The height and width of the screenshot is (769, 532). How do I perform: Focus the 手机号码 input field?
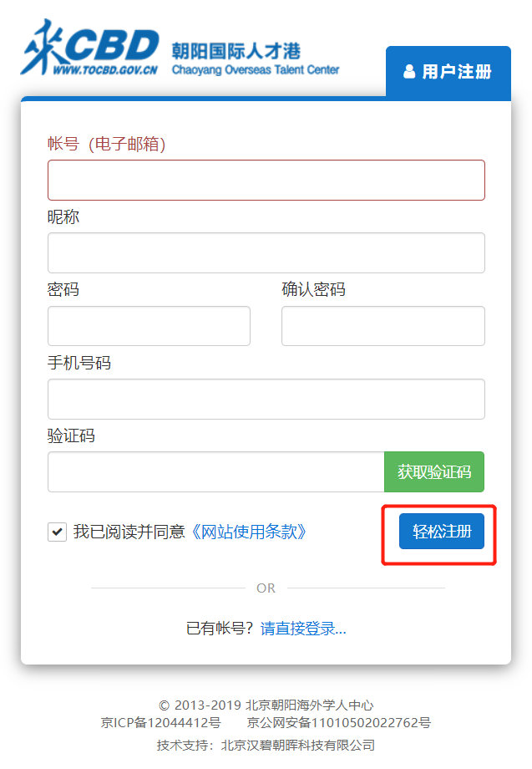(x=266, y=399)
